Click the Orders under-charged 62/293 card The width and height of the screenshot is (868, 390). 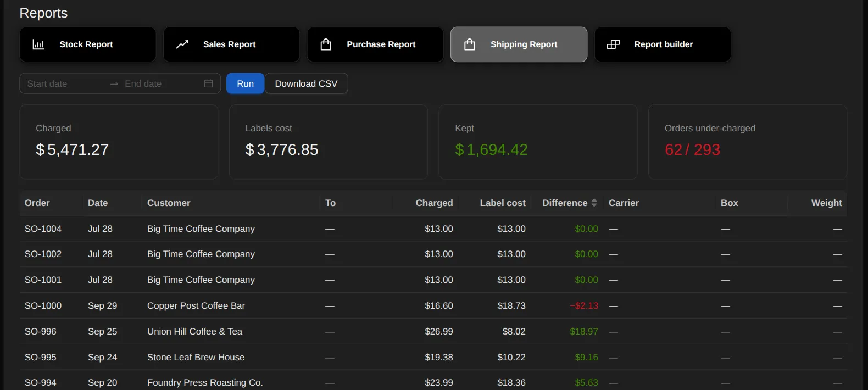pos(748,142)
